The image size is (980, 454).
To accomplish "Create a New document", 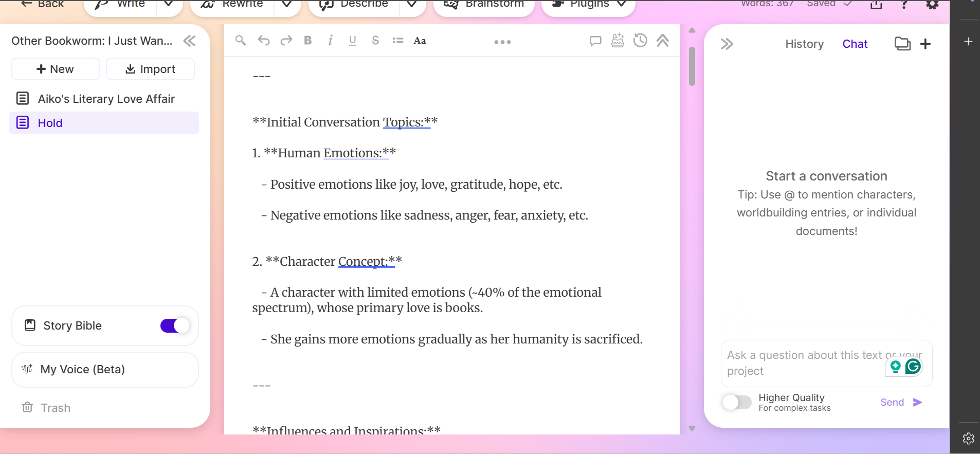I will coord(56,69).
